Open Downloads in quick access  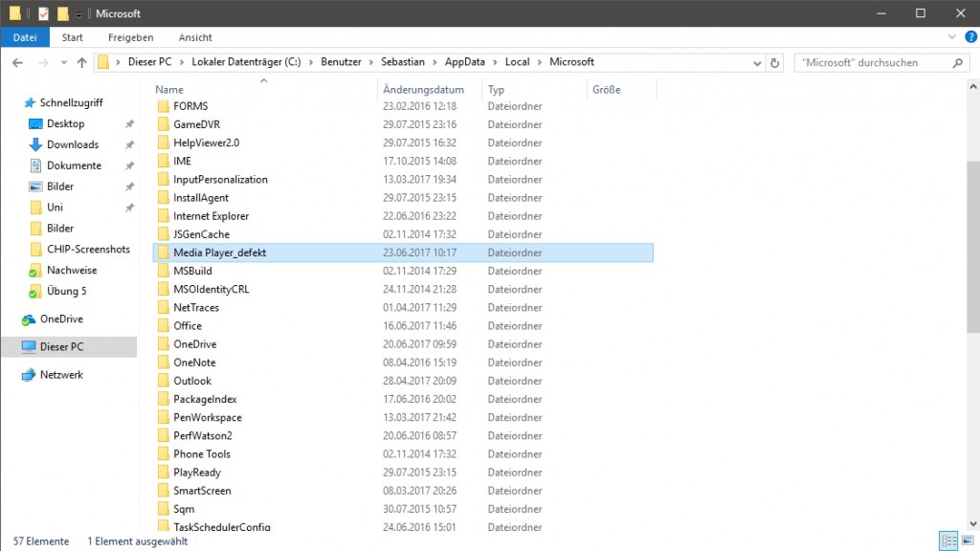pyautogui.click(x=73, y=144)
